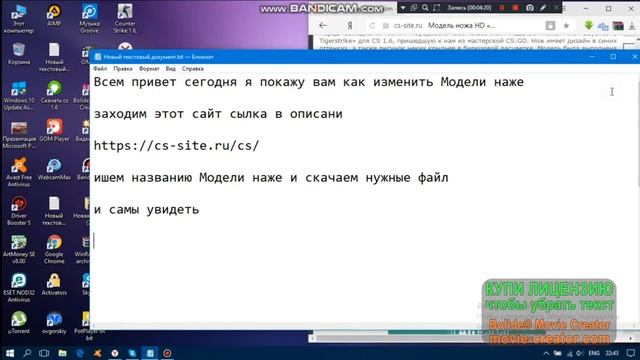Reload the cs-site.ru page in browser
Viewport: 640px width, 360px height.
pyautogui.click(x=372, y=25)
